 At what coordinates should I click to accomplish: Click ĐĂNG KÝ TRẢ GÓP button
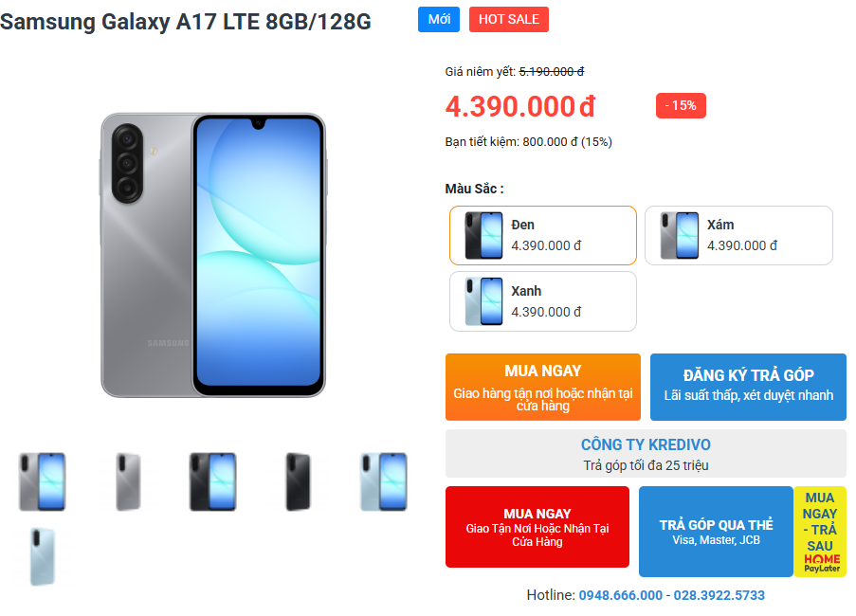(x=748, y=387)
